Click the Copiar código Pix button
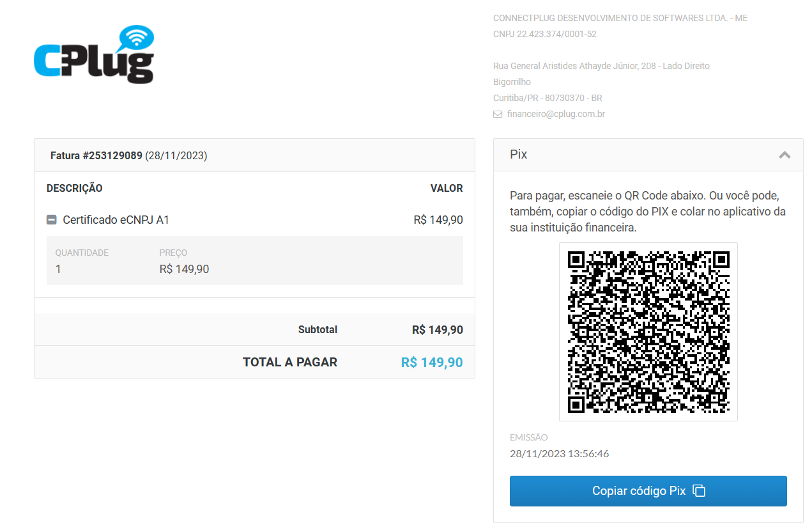This screenshot has height=532, width=812. (x=648, y=491)
